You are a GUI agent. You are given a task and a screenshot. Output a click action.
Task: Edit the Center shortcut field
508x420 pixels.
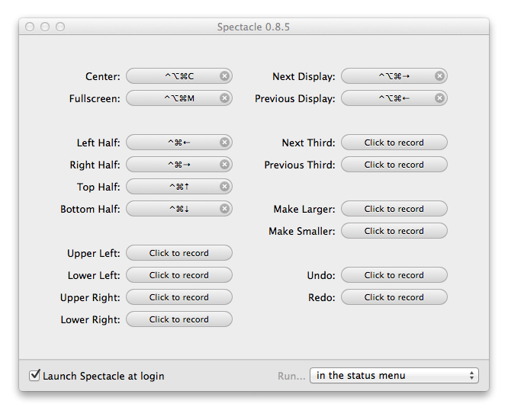pyautogui.click(x=174, y=76)
